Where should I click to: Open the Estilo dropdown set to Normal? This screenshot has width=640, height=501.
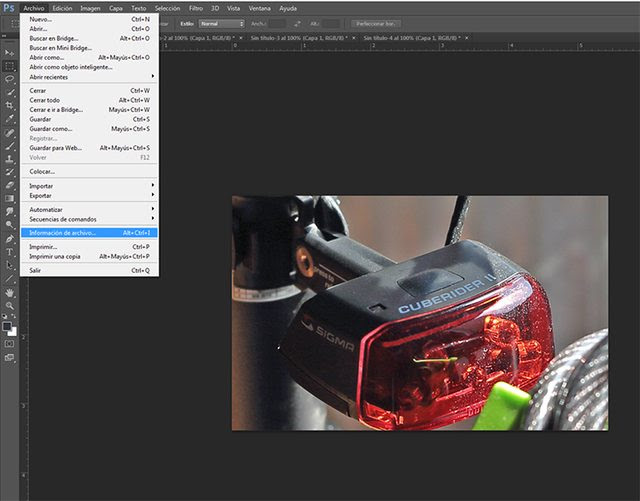click(222, 24)
